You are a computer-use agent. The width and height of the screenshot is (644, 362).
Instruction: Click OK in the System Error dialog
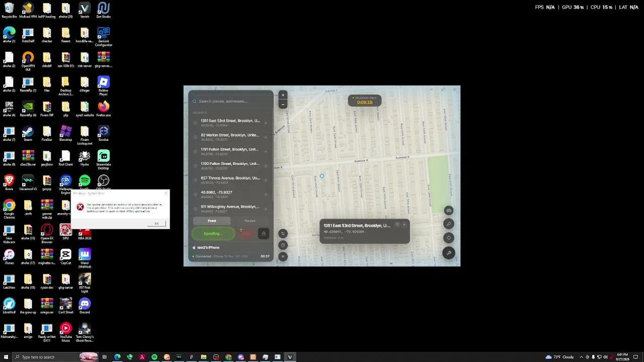(156, 223)
